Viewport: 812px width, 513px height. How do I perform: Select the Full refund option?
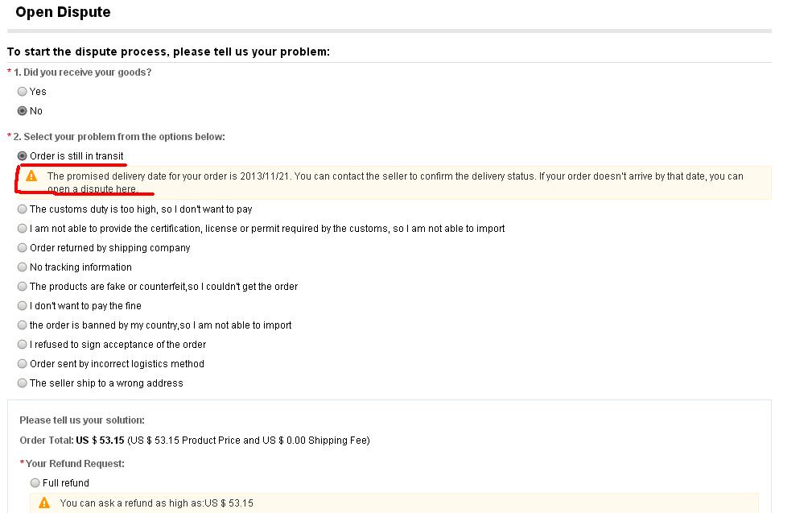[x=35, y=483]
